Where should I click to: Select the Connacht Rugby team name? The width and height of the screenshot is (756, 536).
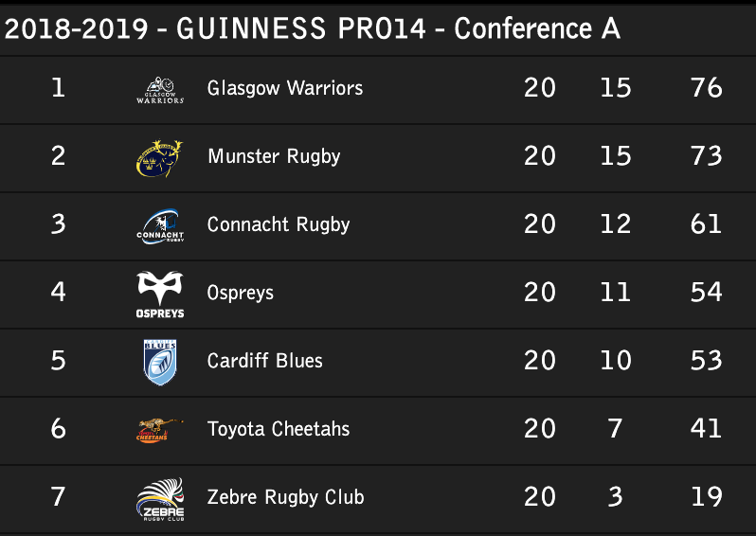(x=279, y=225)
